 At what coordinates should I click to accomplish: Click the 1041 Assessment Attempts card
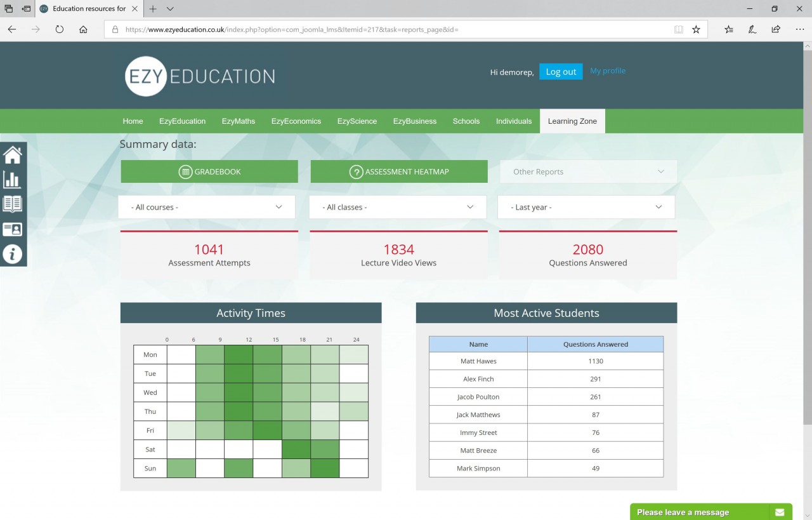[209, 255]
